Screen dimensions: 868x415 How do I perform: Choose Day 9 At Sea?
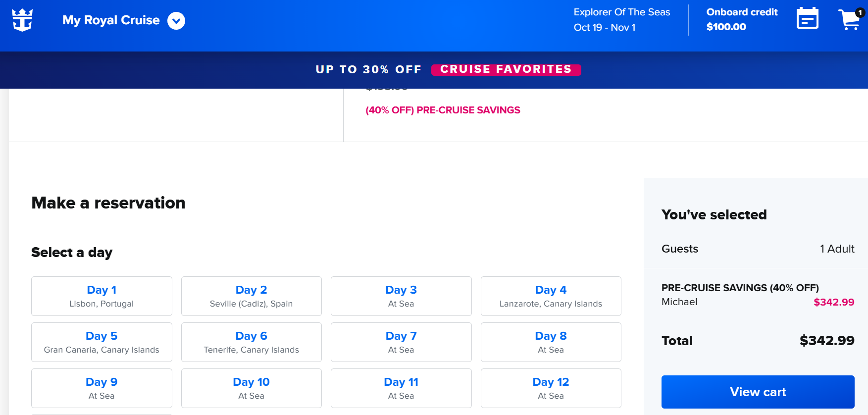click(102, 388)
